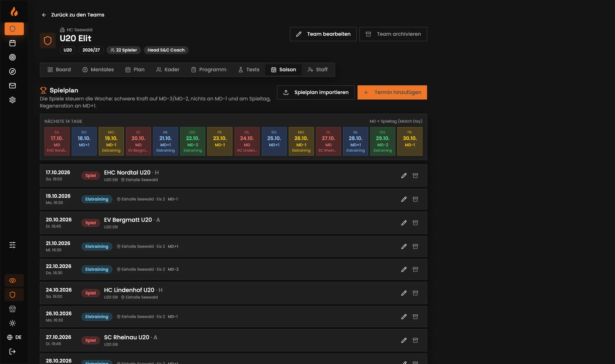The height and width of the screenshot is (364, 615).
Task: Archive the 22.10.2026 Eistraining entry
Action: click(x=415, y=269)
